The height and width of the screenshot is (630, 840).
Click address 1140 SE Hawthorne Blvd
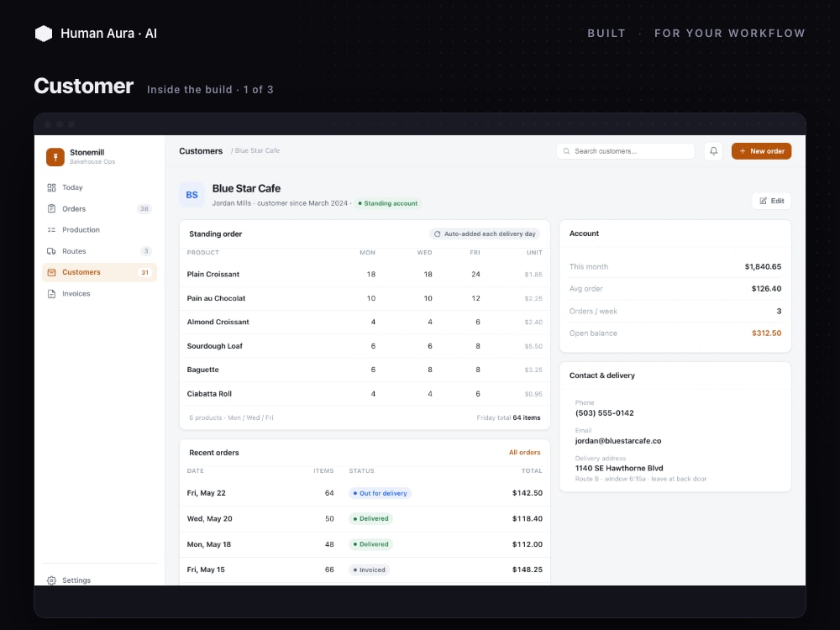(x=619, y=468)
